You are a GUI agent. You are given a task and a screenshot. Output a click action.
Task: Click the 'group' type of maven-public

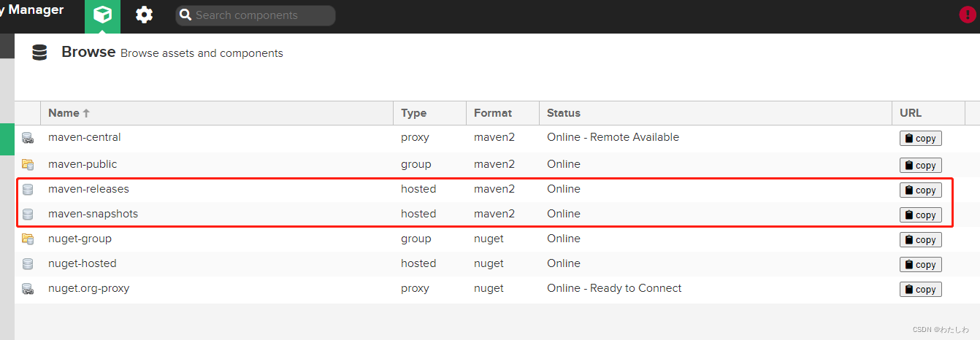[x=416, y=164]
